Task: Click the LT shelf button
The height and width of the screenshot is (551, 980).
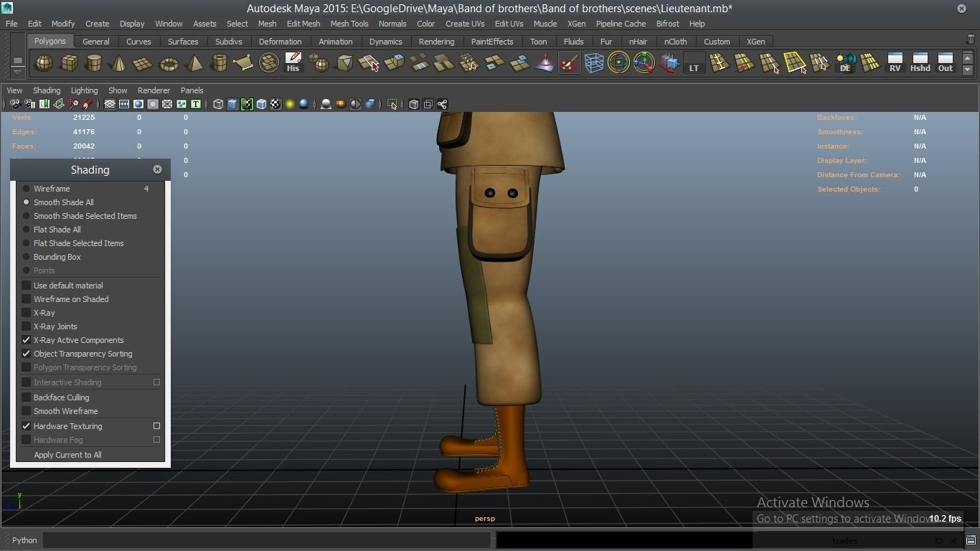Action: click(694, 63)
